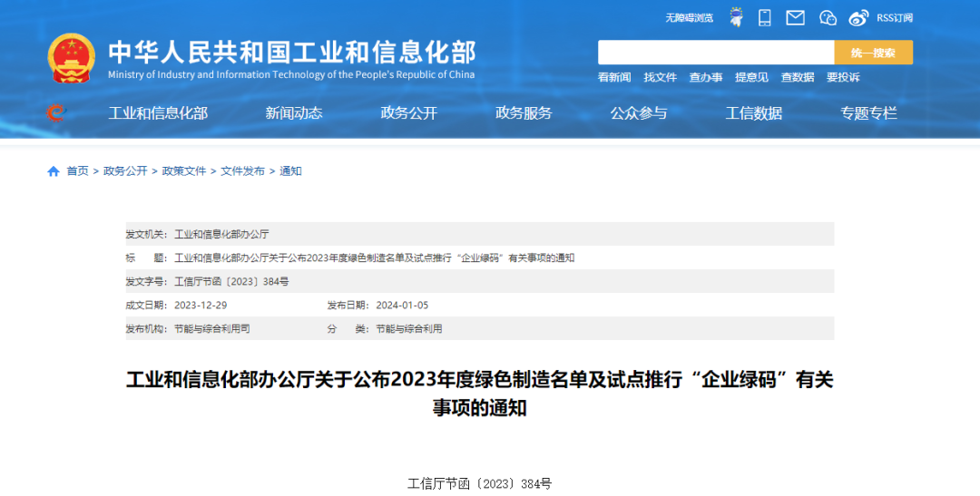The height and width of the screenshot is (496, 980).
Task: Click the category value 节能与综合利用
Action: tap(408, 329)
